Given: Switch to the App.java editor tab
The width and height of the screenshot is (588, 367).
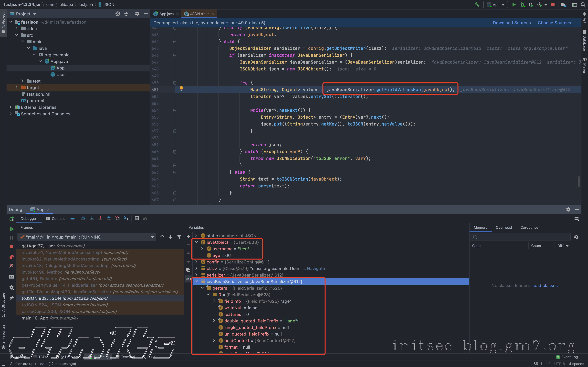Looking at the screenshot, I should click(x=166, y=14).
